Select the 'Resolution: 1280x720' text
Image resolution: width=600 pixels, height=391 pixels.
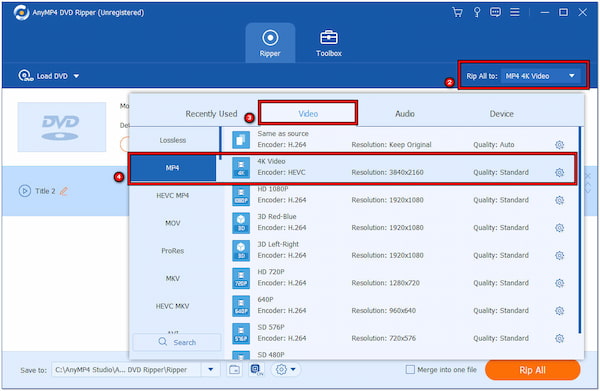tap(385, 283)
